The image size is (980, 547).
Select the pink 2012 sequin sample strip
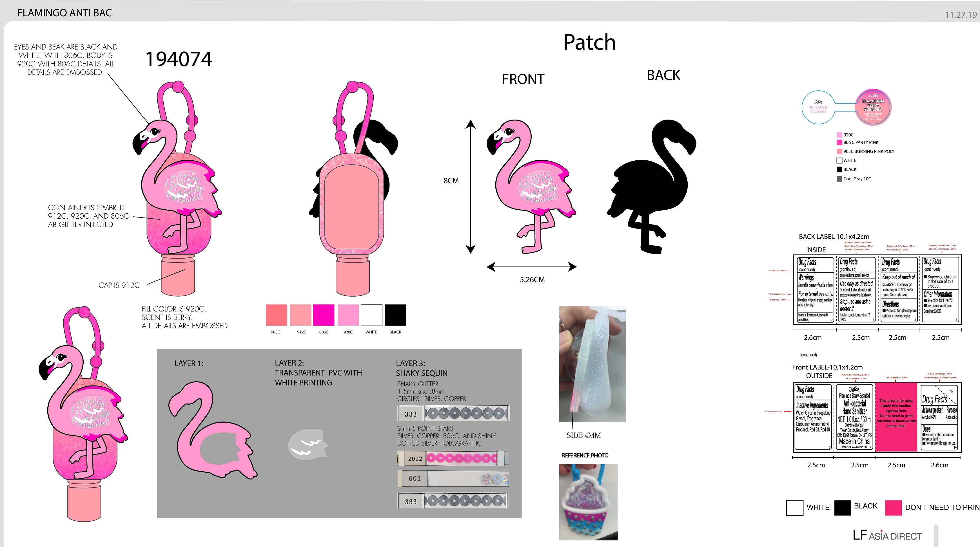pyautogui.click(x=453, y=458)
